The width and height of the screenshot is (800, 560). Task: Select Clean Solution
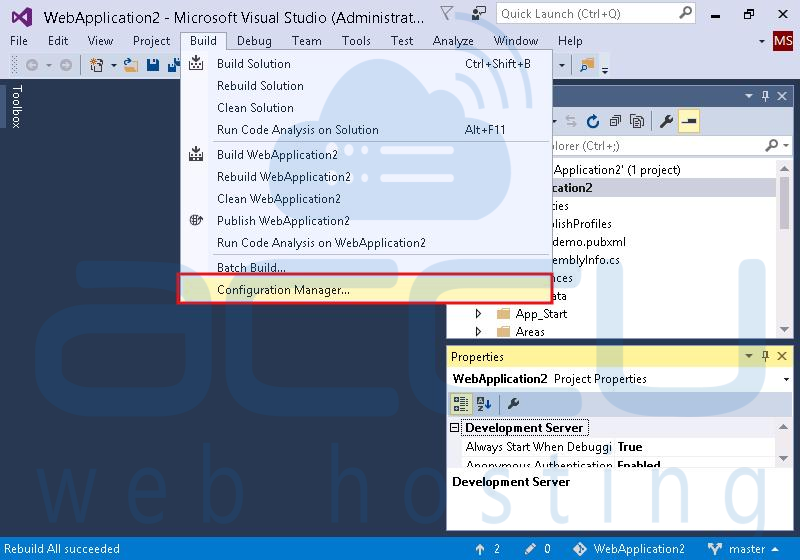pos(366,108)
